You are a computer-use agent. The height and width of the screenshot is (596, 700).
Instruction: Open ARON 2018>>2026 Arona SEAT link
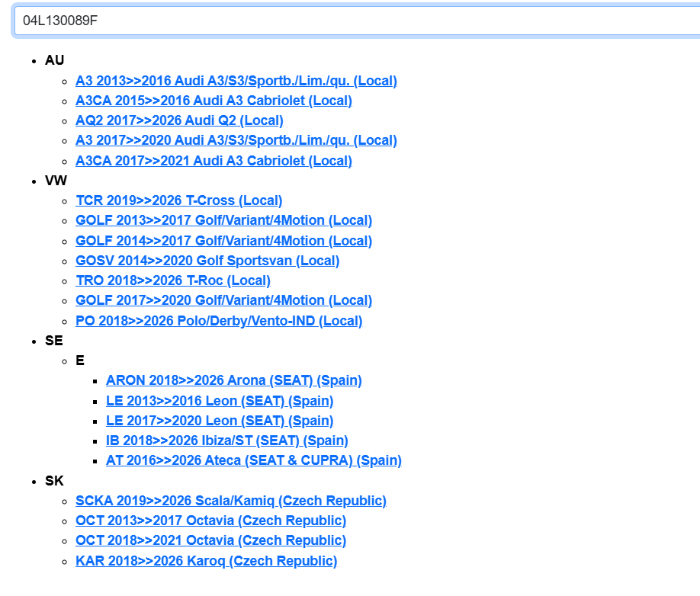233,380
